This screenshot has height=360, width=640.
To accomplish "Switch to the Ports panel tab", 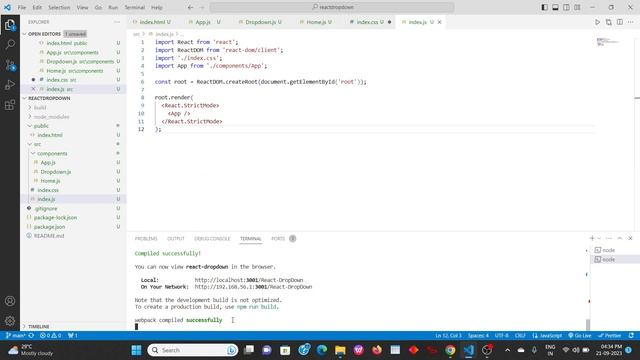I will [x=278, y=239].
